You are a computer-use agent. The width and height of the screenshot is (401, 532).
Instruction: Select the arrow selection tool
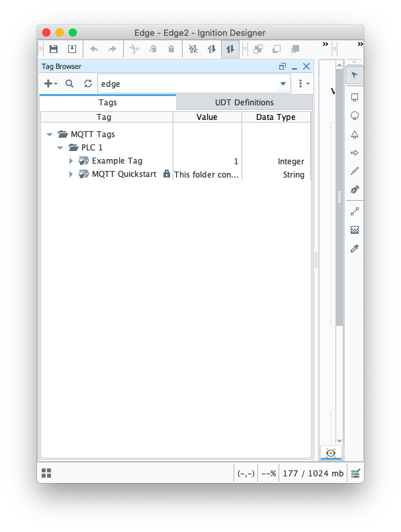(355, 76)
